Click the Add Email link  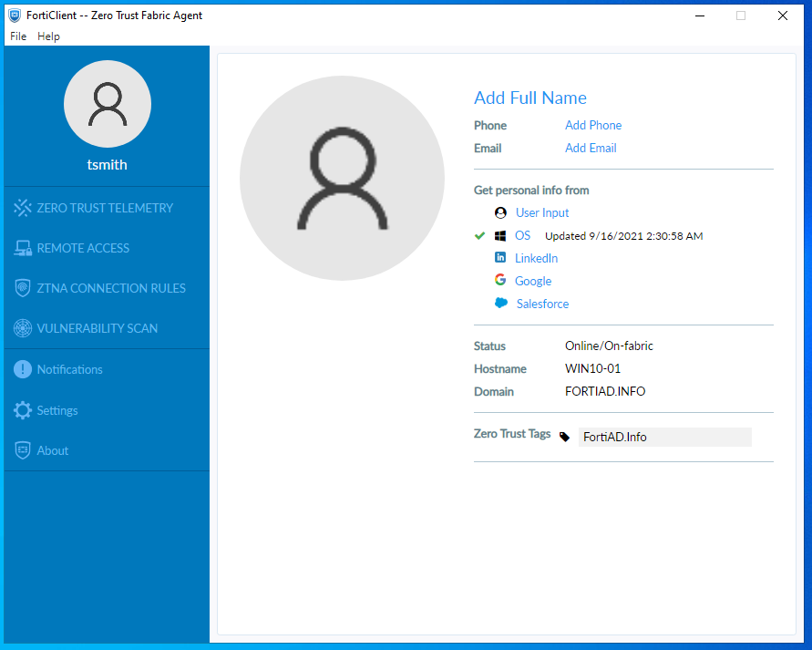click(591, 148)
